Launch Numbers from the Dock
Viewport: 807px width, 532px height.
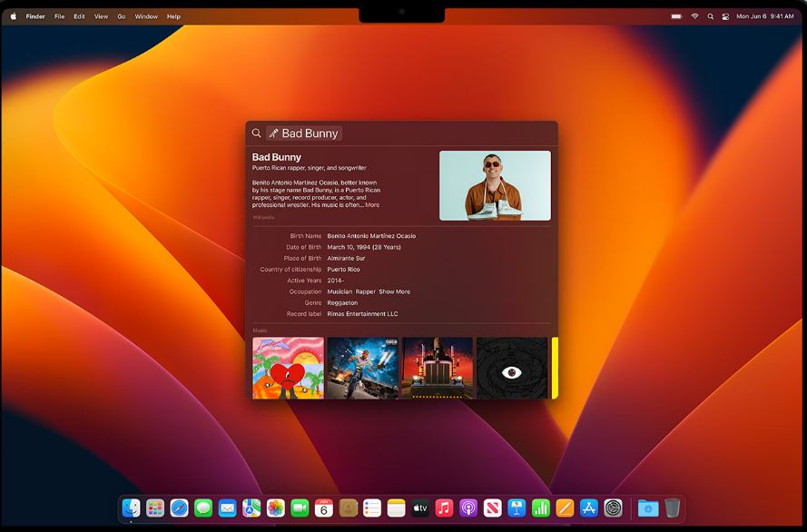coord(541,508)
